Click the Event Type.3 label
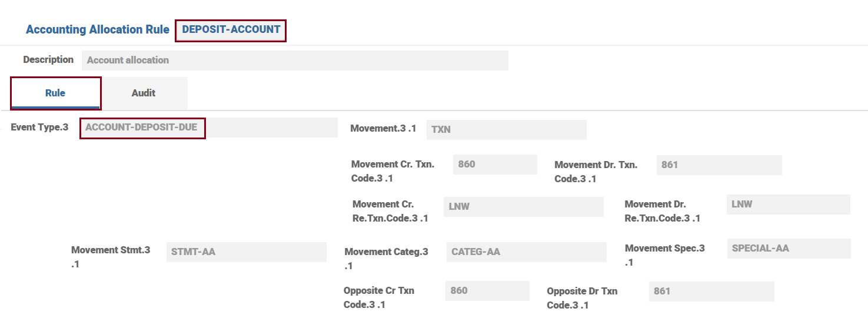Screen dimensions: 868x325 (x=39, y=127)
